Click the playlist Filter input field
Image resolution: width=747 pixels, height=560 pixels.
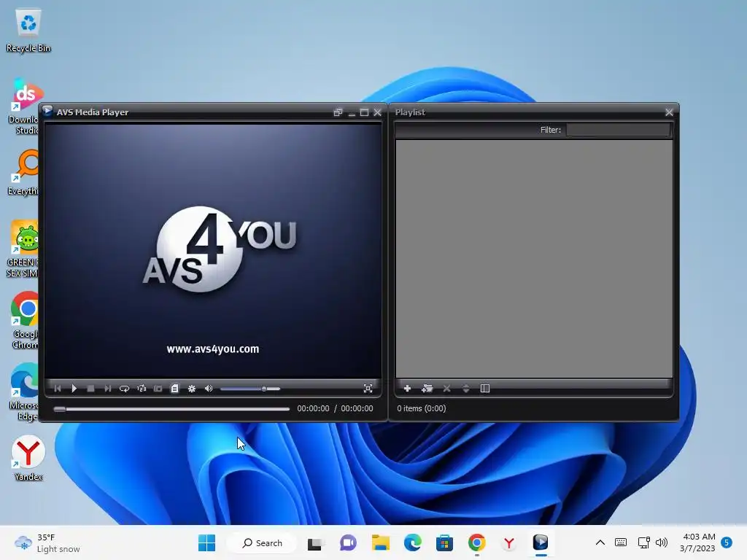[x=618, y=130]
